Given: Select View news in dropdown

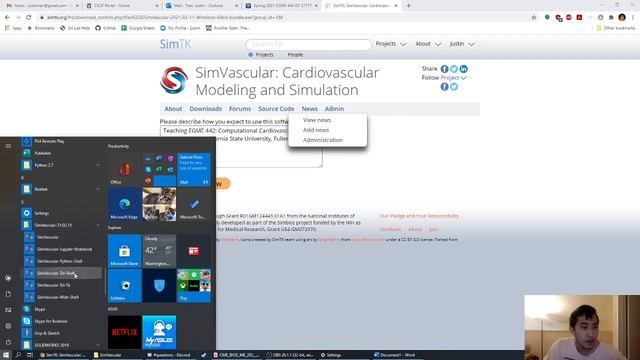Looking at the screenshot, I should pyautogui.click(x=317, y=120).
